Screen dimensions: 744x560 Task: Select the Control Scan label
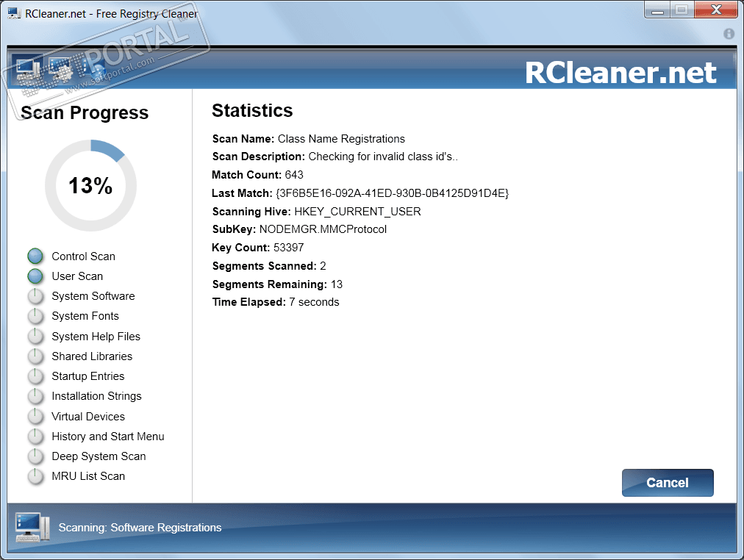pos(84,256)
